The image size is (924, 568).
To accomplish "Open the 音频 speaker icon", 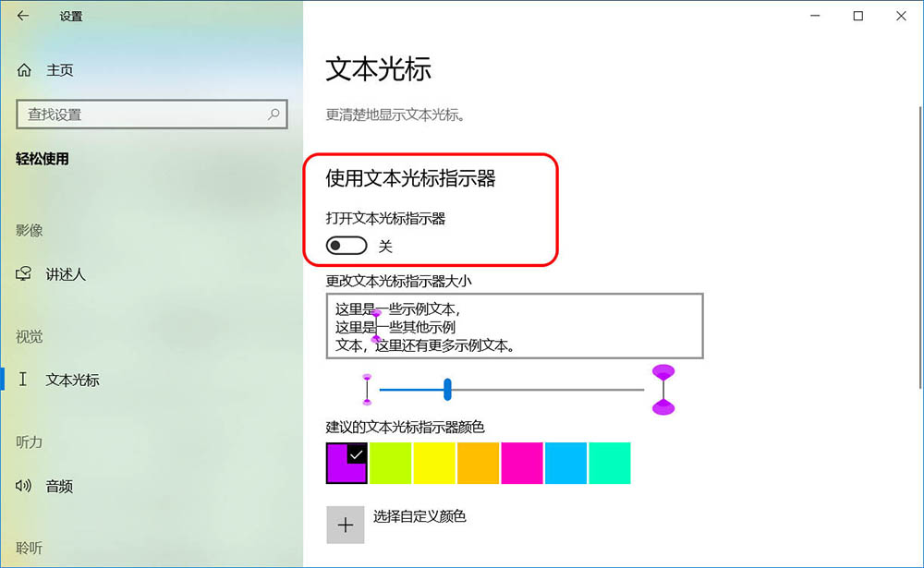I will pyautogui.click(x=24, y=486).
